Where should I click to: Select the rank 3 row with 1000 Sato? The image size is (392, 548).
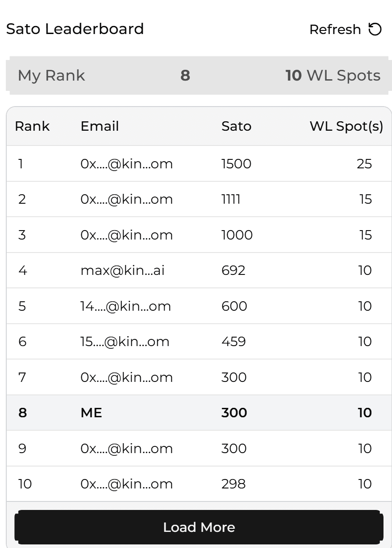tap(199, 235)
